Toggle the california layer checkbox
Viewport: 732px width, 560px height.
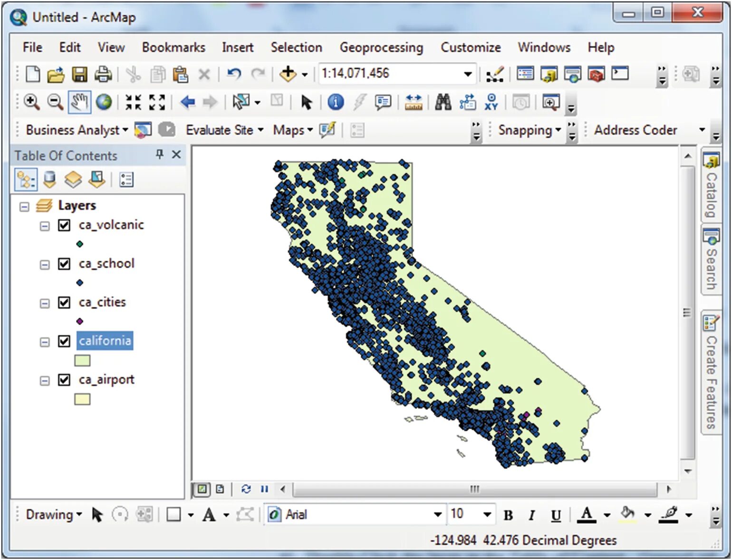[64, 341]
